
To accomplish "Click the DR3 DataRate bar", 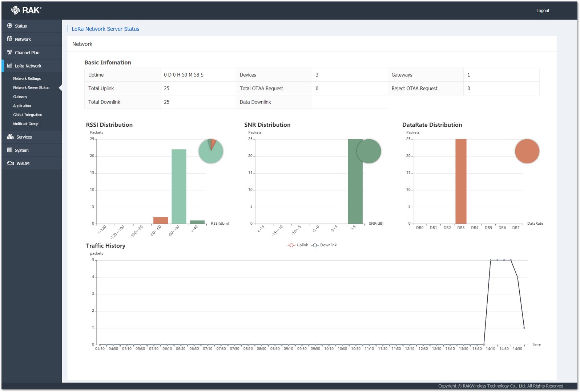I will (461, 181).
